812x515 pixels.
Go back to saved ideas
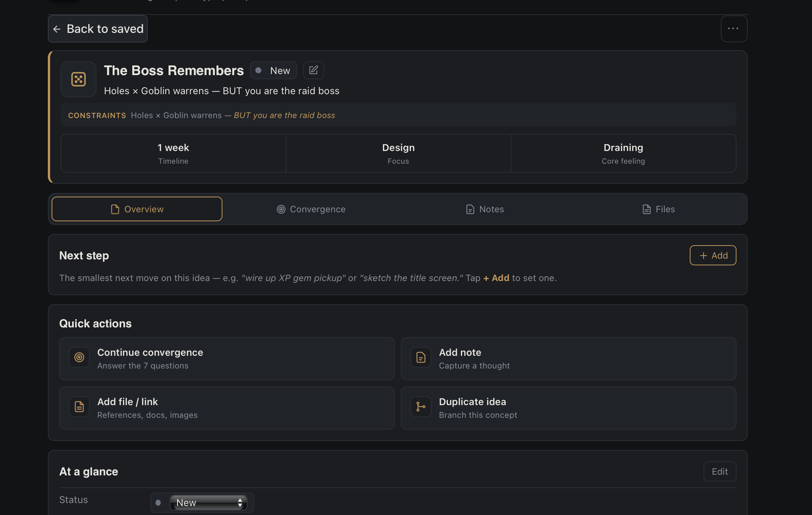(98, 29)
